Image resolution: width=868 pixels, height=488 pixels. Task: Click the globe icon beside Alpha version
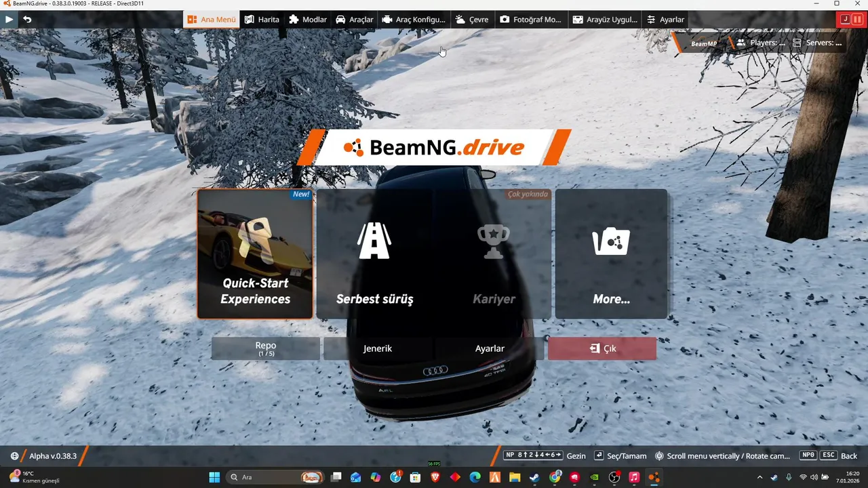pyautogui.click(x=14, y=456)
